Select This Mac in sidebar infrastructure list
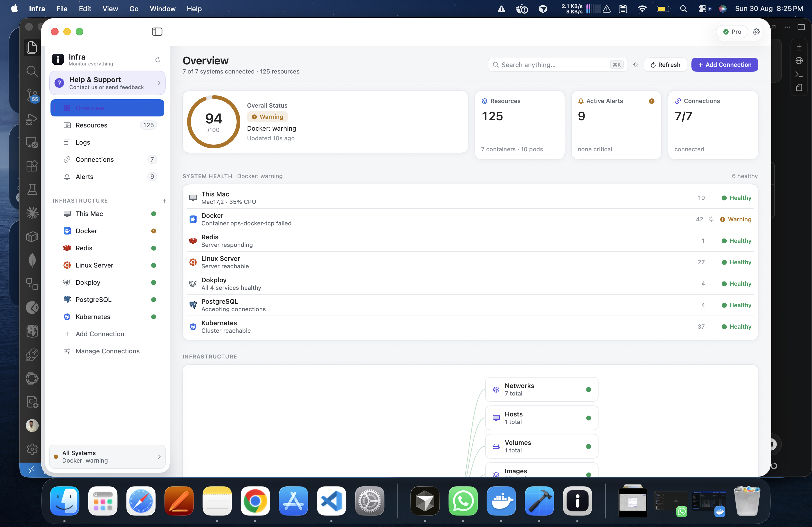 point(107,214)
